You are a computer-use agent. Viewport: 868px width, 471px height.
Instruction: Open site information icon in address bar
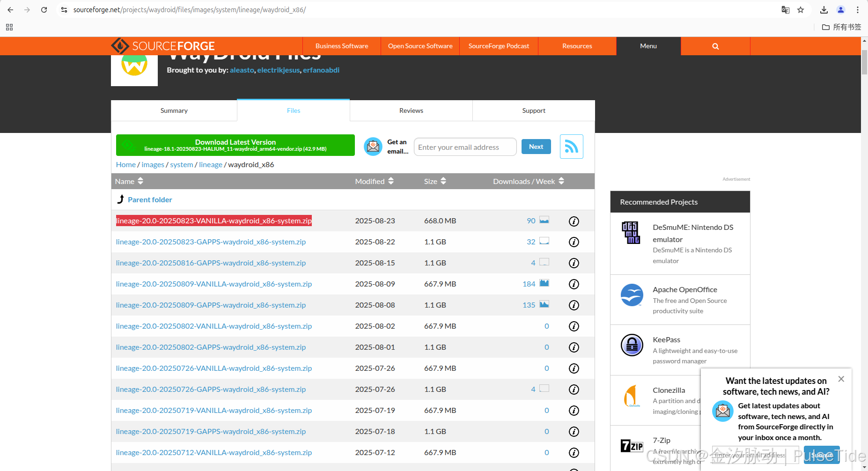coord(64,10)
